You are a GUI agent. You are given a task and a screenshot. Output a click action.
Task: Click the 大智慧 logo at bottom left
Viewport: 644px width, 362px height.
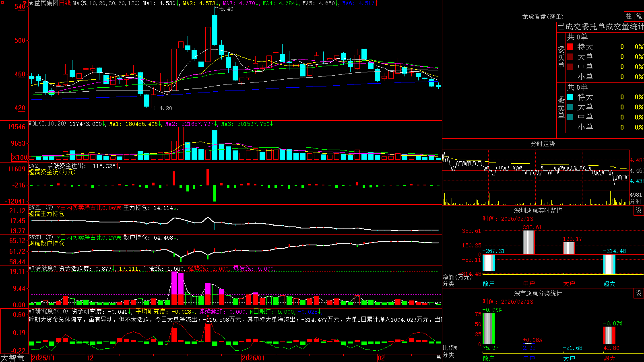(12, 358)
